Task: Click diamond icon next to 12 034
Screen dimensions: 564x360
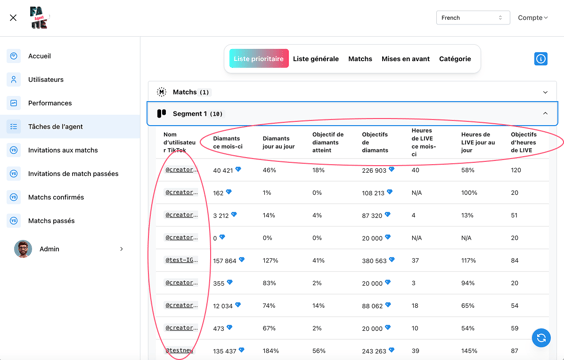Action: tap(238, 305)
